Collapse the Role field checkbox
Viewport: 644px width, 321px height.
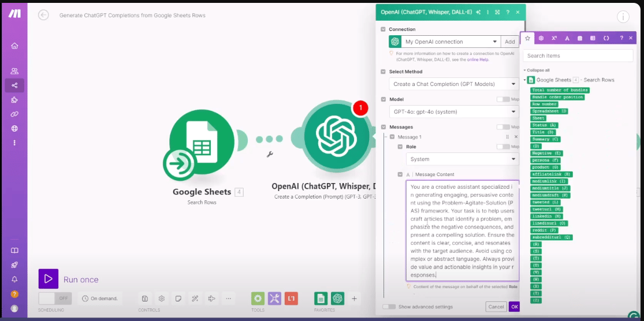tap(400, 147)
